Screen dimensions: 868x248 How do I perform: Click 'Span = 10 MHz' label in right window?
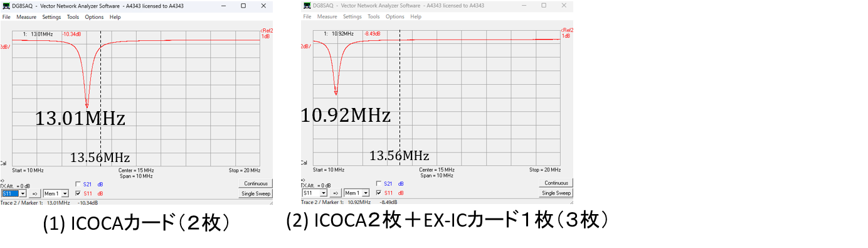437,175
